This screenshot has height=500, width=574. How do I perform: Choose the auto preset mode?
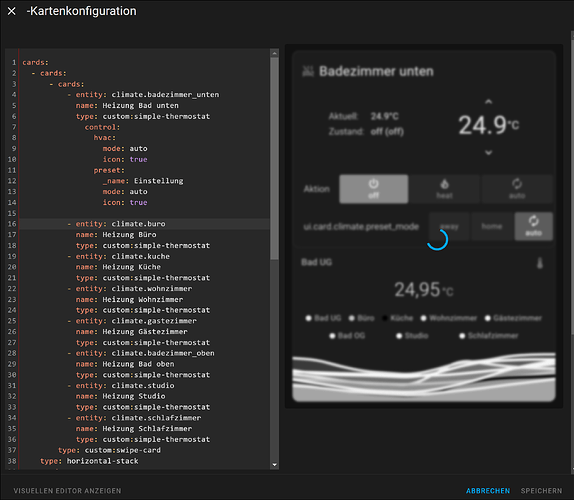[x=533, y=227]
